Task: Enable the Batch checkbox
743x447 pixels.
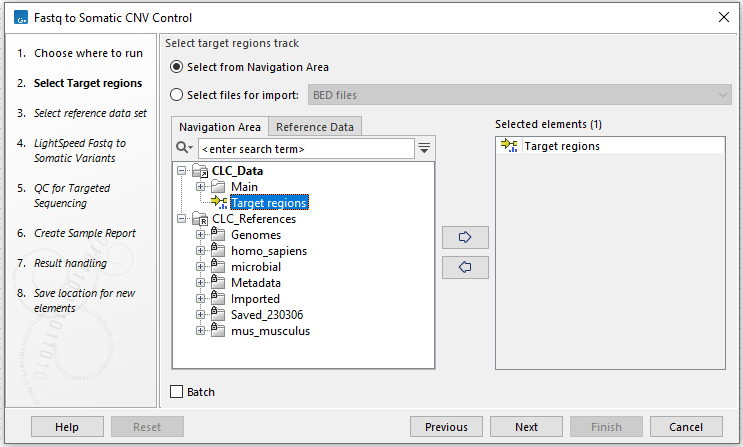Action: click(x=176, y=392)
